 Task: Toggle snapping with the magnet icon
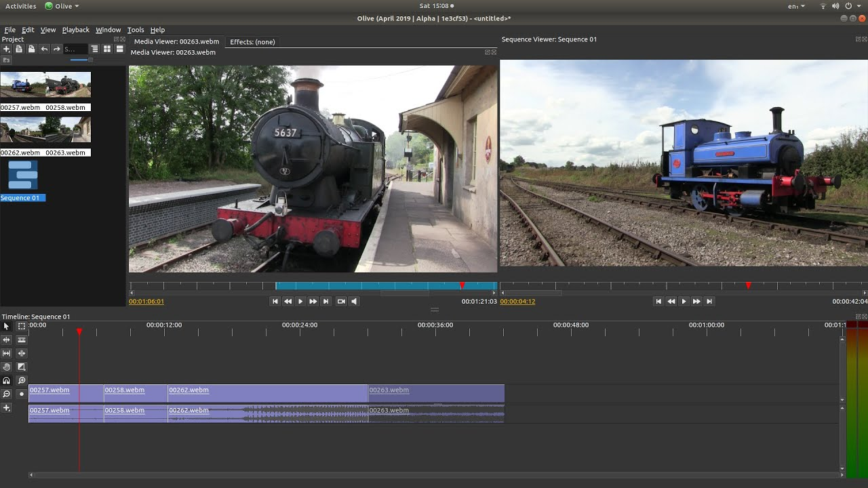(6, 380)
